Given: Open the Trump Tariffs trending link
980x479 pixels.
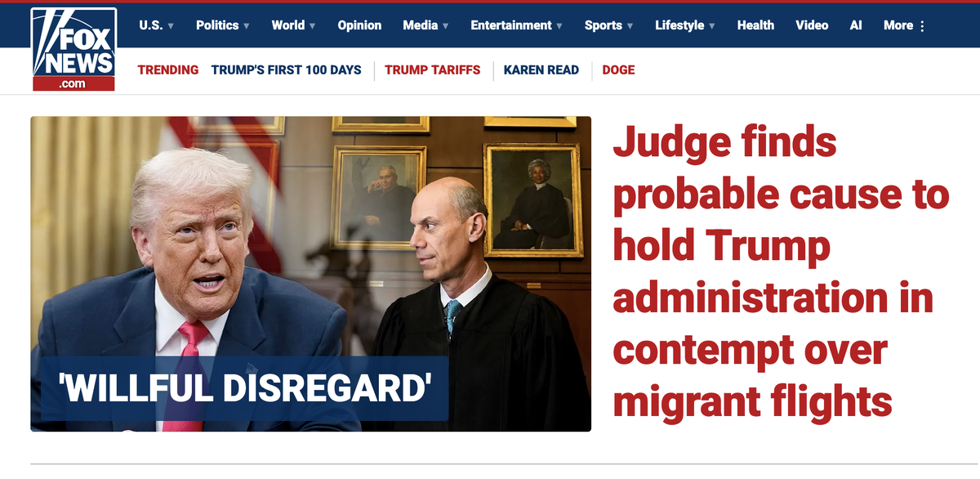Looking at the screenshot, I should click(x=433, y=70).
